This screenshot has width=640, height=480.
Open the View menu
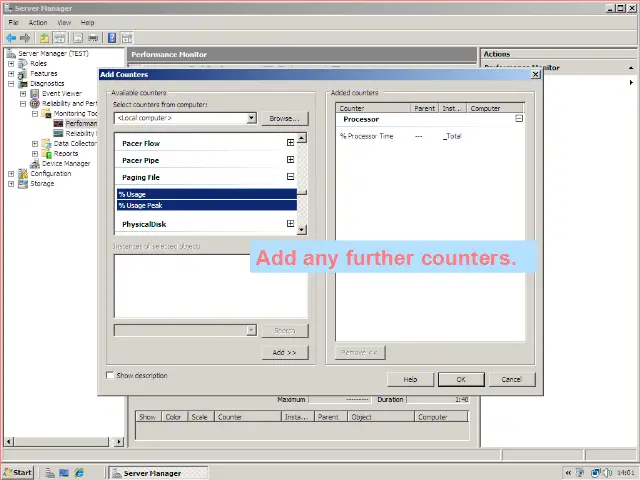64,23
